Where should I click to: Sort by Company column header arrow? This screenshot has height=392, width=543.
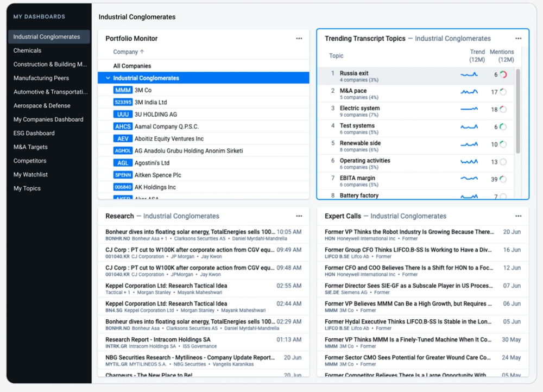[x=142, y=52]
